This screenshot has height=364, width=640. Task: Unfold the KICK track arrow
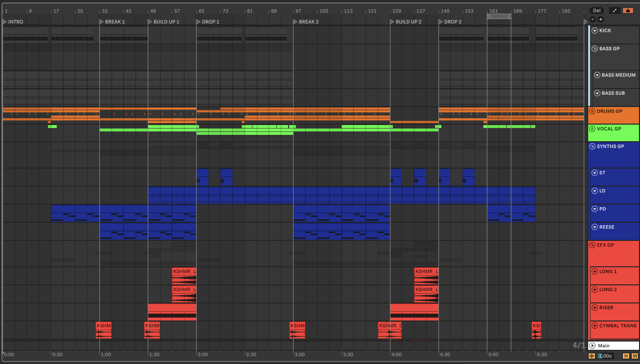click(x=595, y=31)
